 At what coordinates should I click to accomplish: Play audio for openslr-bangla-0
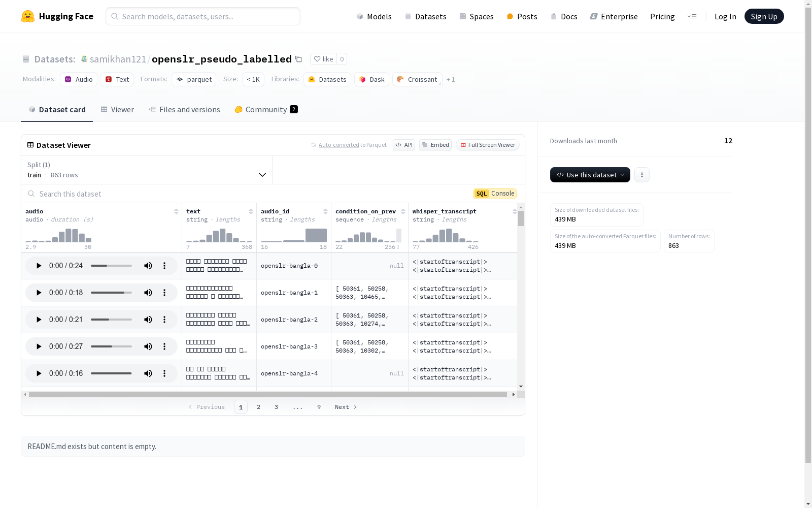pyautogui.click(x=39, y=266)
